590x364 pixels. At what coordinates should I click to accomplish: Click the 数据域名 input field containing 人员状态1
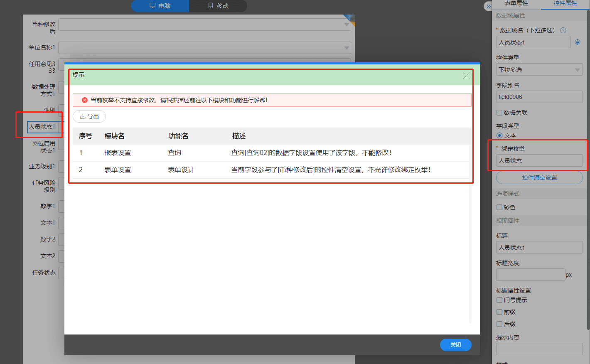point(533,42)
